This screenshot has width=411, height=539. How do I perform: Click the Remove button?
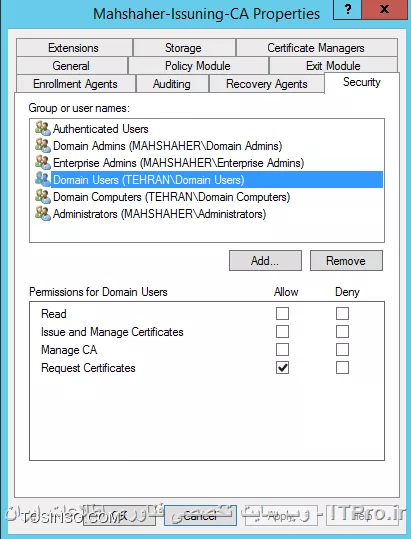click(x=346, y=261)
